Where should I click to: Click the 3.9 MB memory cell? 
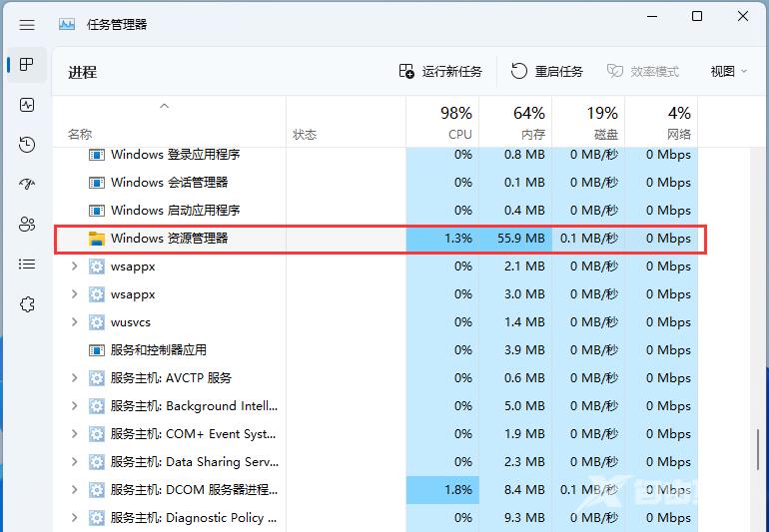tap(515, 350)
